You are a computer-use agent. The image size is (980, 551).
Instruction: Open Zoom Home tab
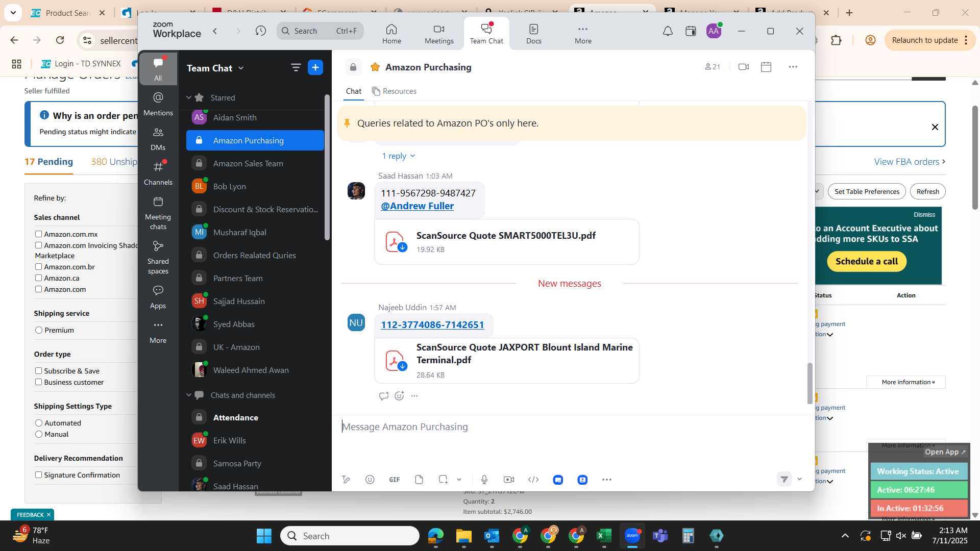(391, 34)
